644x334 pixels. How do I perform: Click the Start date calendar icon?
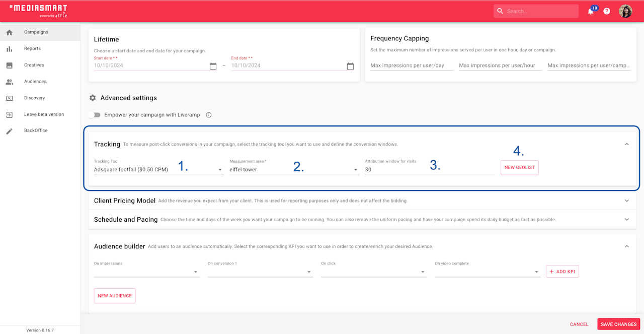[x=213, y=66]
